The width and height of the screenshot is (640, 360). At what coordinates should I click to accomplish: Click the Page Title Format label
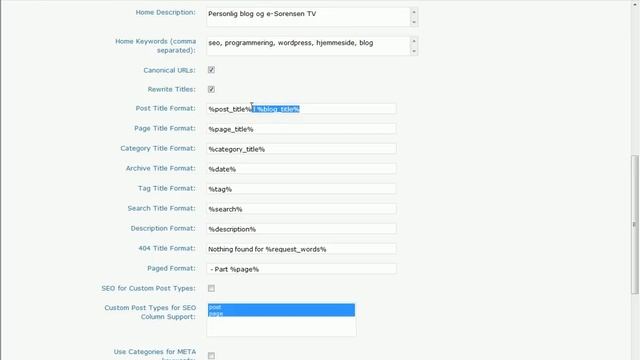coord(165,128)
